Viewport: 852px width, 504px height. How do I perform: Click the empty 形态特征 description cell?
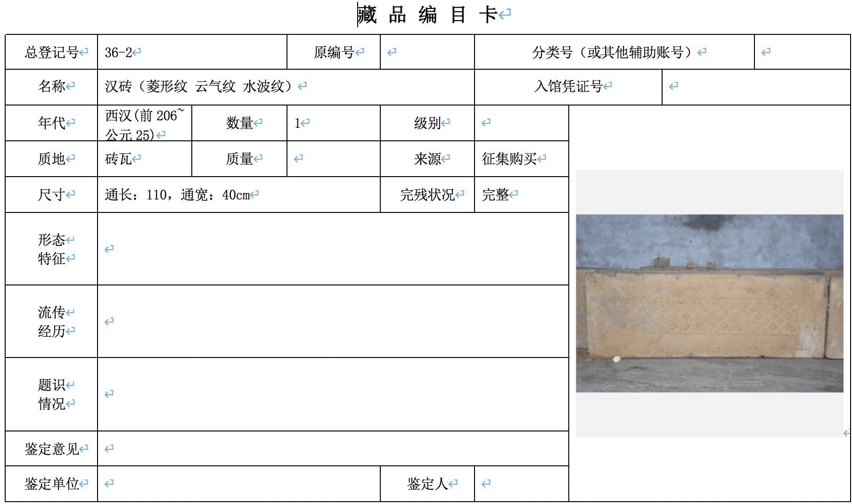(x=333, y=249)
